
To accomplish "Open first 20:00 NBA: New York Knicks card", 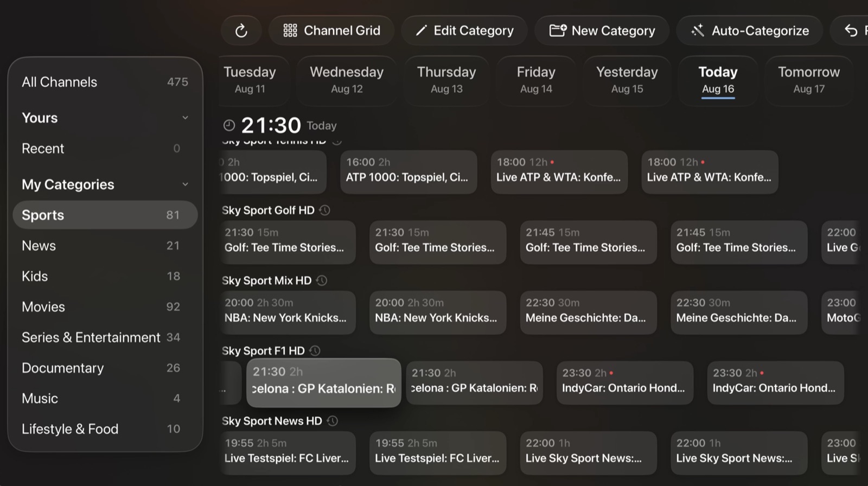I will (x=288, y=312).
